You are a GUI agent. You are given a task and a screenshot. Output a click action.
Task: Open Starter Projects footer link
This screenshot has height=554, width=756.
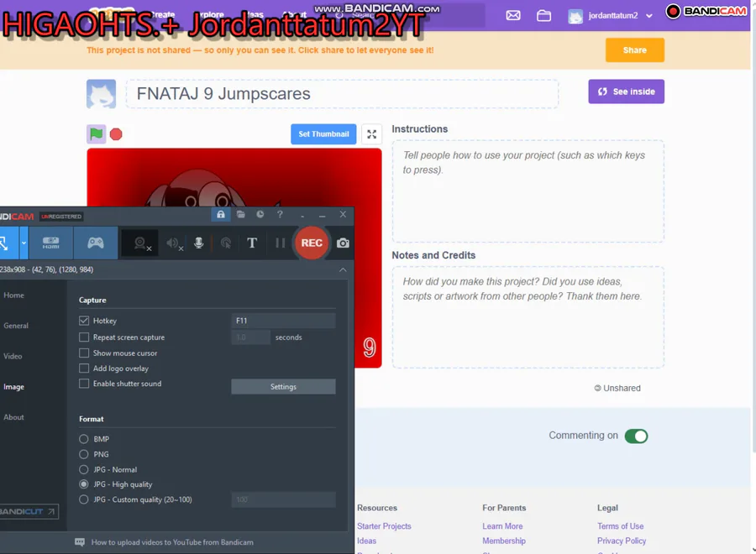pos(384,526)
